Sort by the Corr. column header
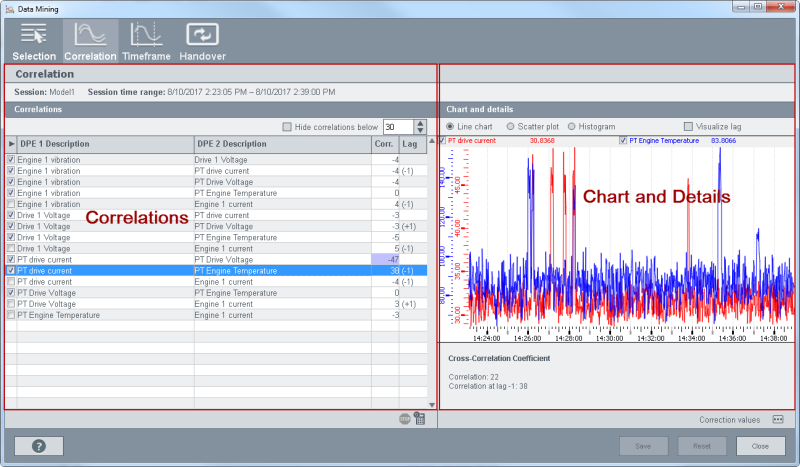This screenshot has width=800, height=467. coord(384,145)
